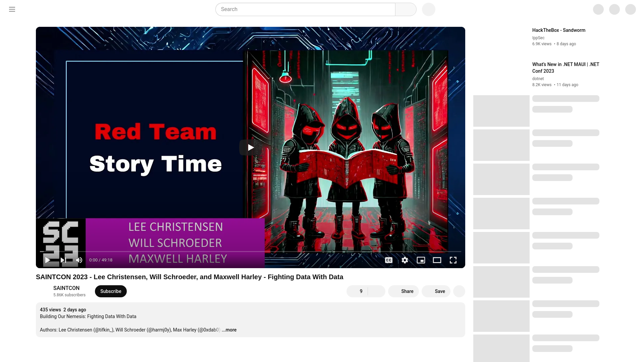The image size is (644, 362).
Task: Seek on the video progress bar
Action: point(251,251)
